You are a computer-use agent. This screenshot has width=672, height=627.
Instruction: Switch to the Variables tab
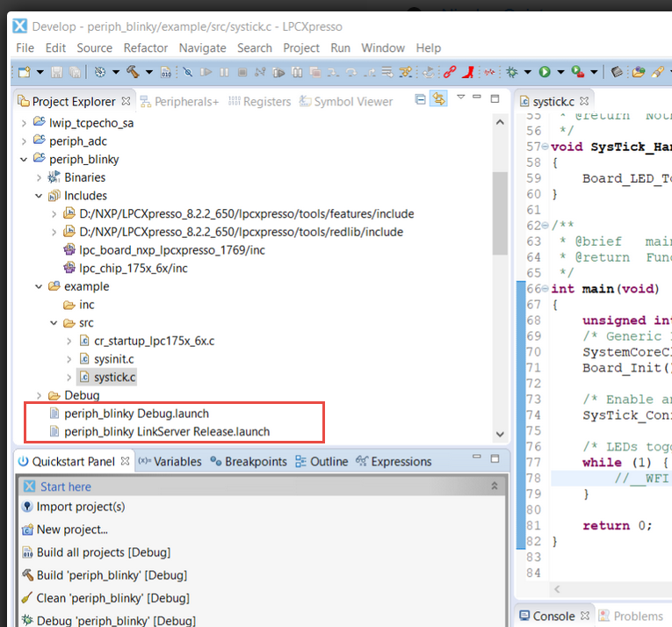(170, 462)
